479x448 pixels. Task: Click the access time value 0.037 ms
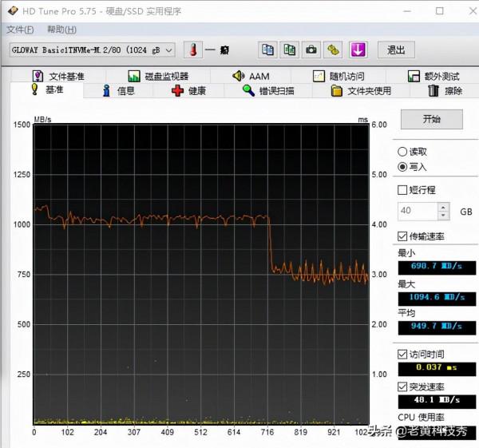(x=437, y=369)
